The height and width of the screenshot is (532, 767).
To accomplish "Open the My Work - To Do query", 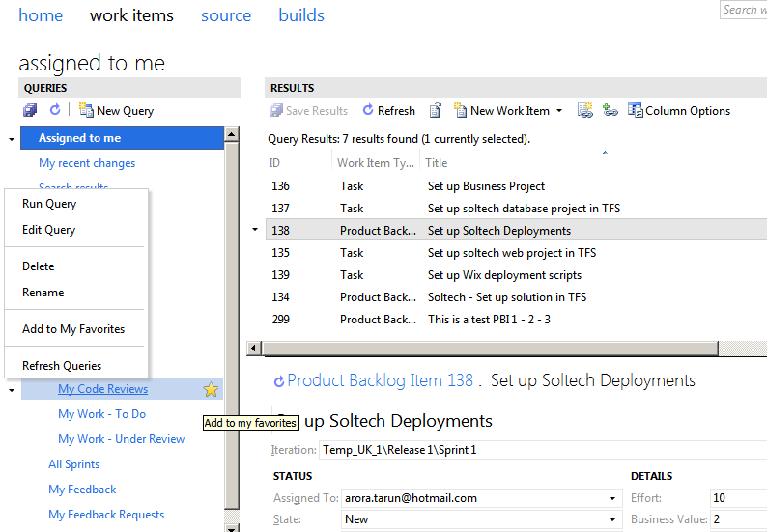I will pos(101,414).
